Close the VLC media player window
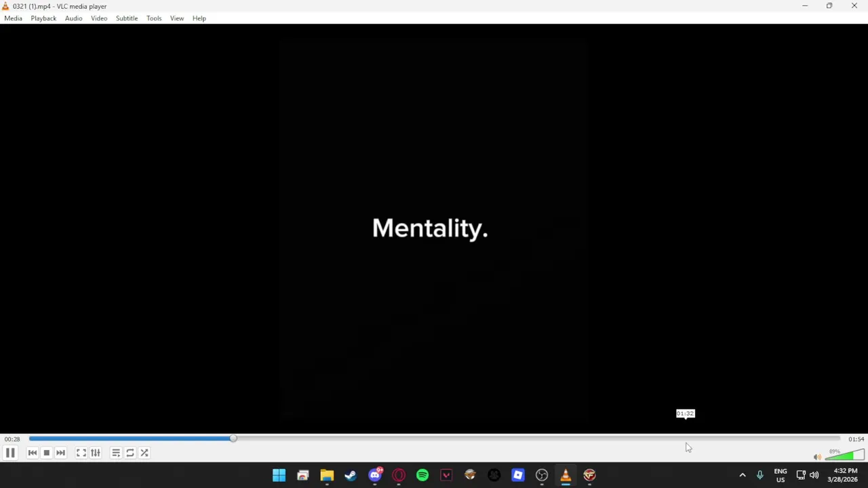Image resolution: width=868 pixels, height=488 pixels. 854,6
